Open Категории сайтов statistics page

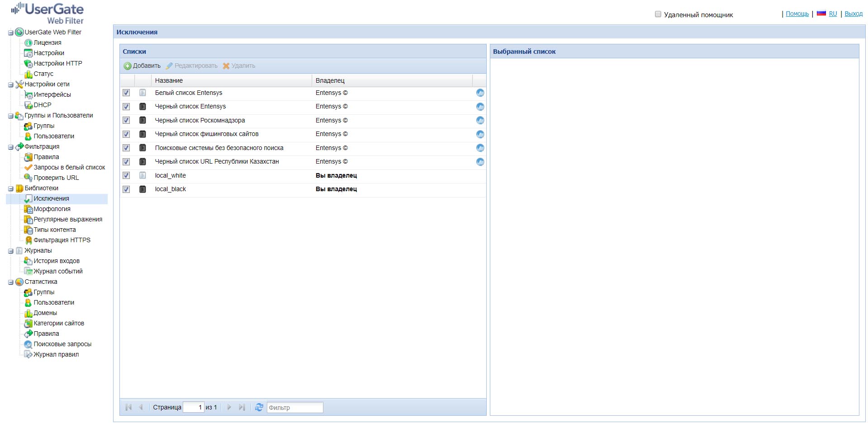[59, 323]
